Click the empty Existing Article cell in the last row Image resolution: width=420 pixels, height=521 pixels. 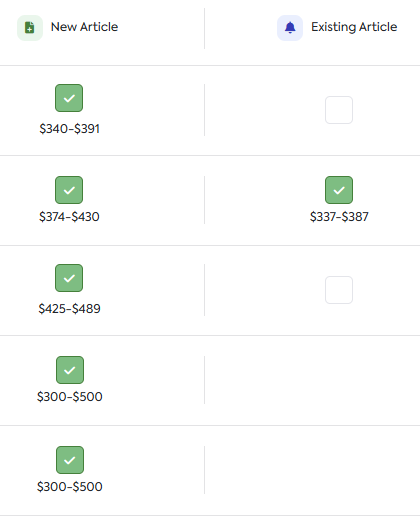[x=312, y=470]
